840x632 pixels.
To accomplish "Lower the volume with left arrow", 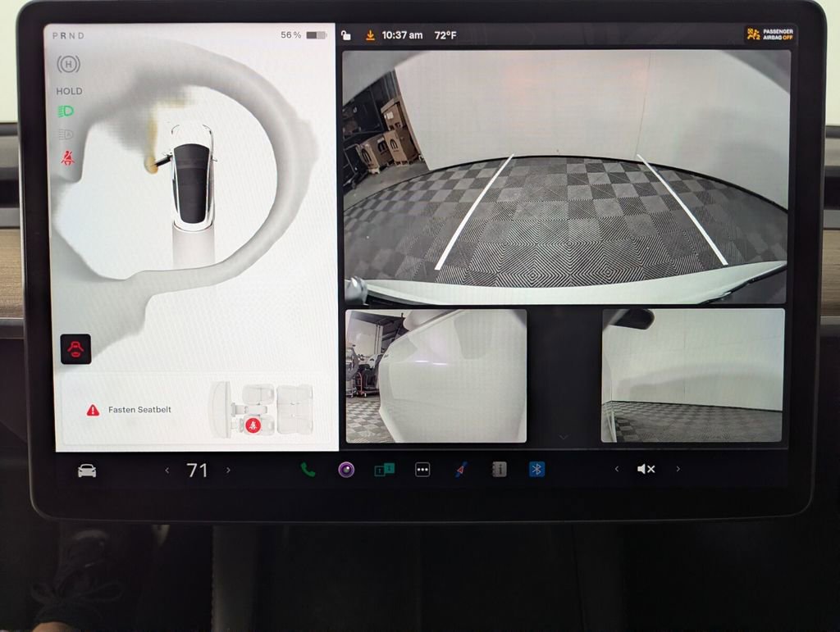I will 617,469.
